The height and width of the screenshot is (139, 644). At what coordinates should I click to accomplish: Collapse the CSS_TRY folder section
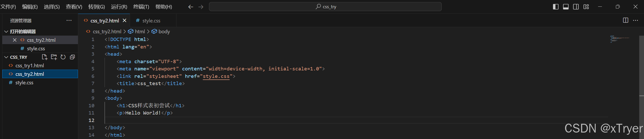click(x=6, y=57)
